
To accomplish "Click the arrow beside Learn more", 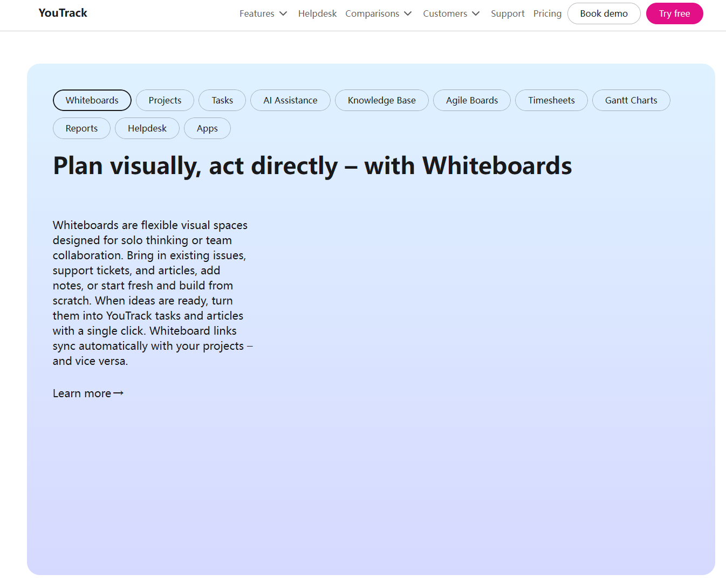I will pos(119,393).
